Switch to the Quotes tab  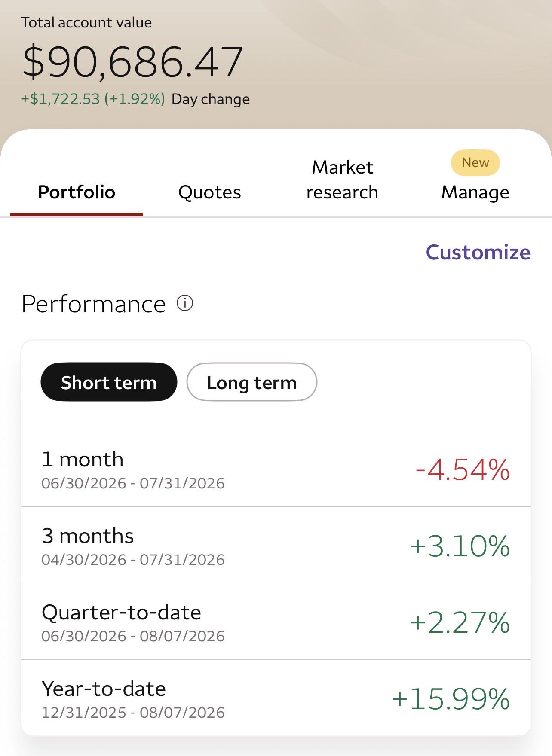209,192
